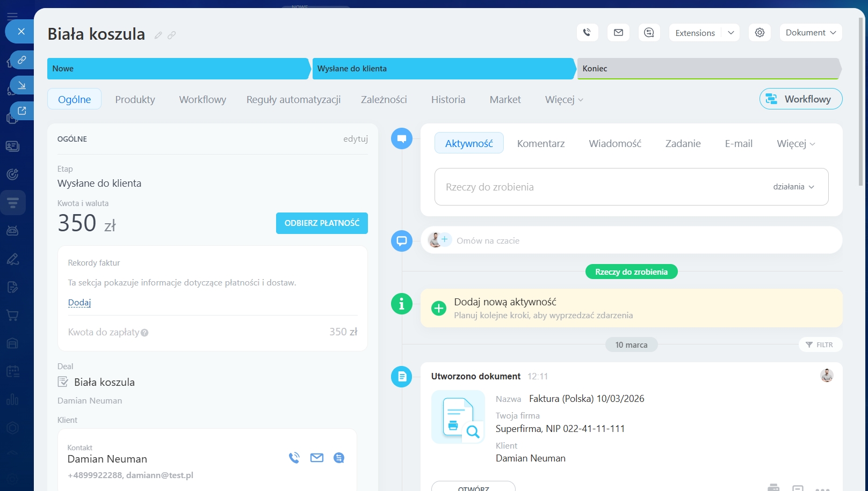
Task: Call Damian Neuman via contact phone icon
Action: tap(294, 458)
